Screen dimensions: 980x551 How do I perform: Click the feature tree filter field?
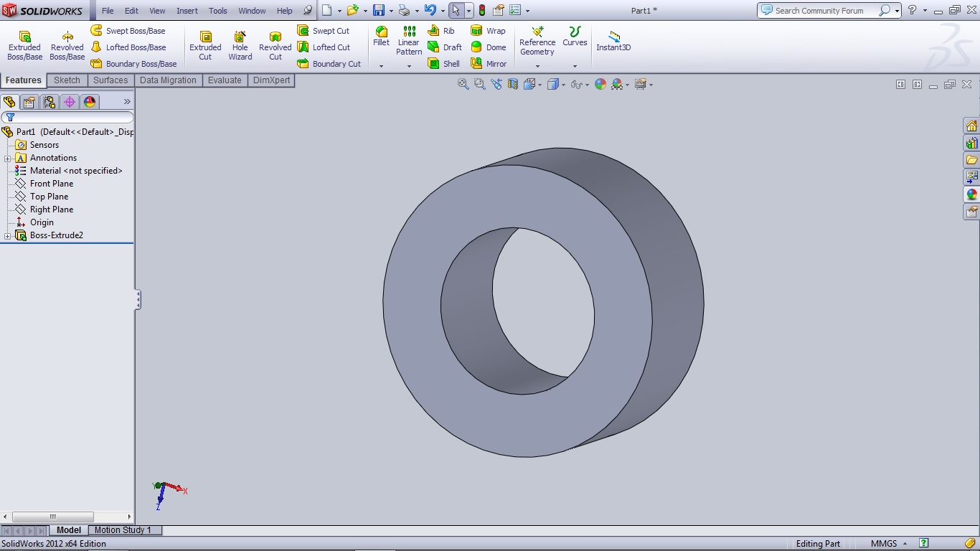click(67, 117)
